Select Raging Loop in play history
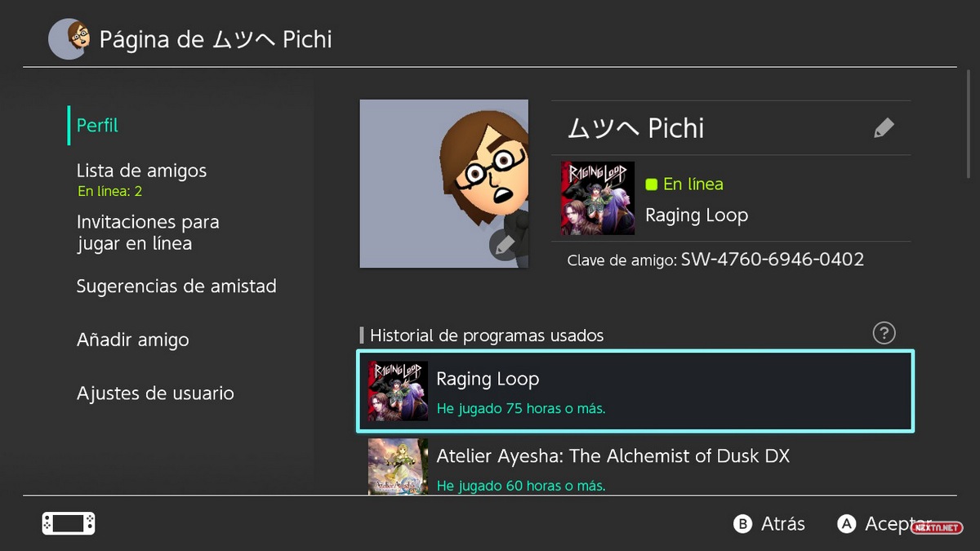 [635, 392]
